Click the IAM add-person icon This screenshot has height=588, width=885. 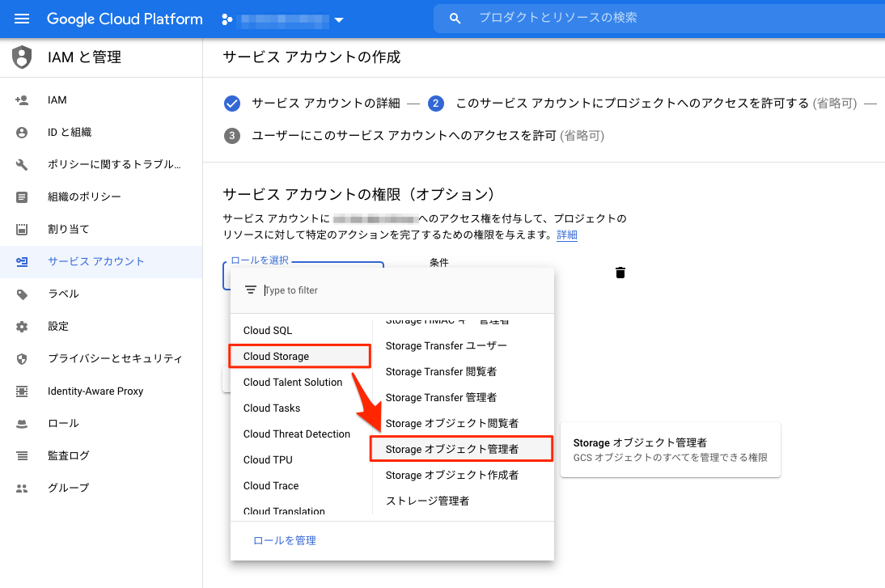point(22,99)
